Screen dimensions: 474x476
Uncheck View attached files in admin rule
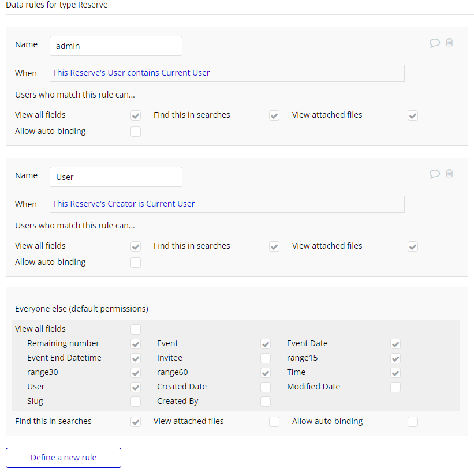point(413,115)
